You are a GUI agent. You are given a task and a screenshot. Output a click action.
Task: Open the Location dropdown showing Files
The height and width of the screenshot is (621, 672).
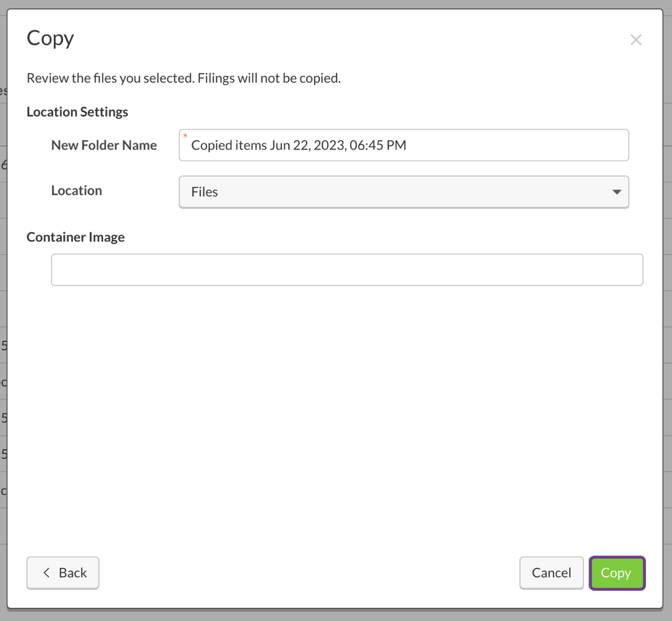coord(404,192)
